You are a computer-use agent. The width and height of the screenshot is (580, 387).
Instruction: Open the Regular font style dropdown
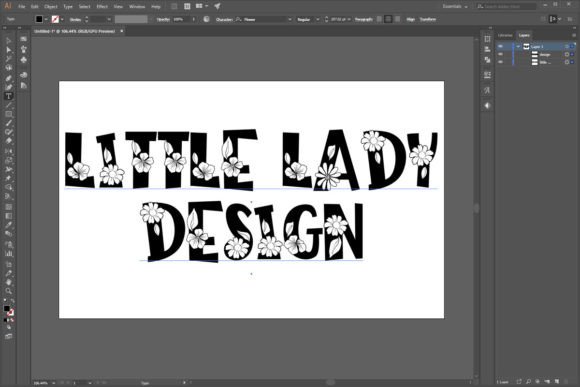coord(318,19)
